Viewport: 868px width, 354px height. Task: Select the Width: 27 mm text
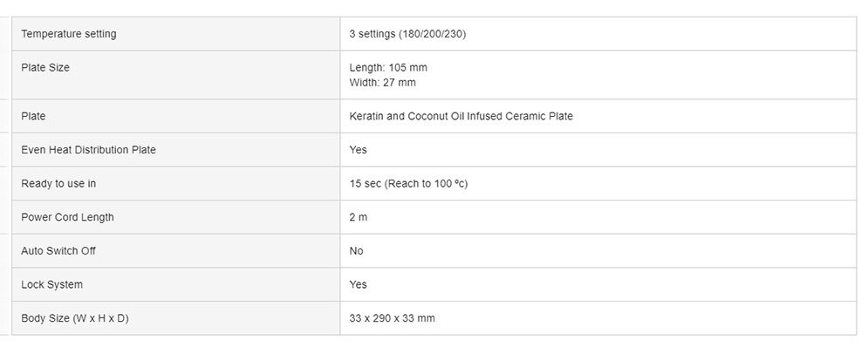pos(382,83)
